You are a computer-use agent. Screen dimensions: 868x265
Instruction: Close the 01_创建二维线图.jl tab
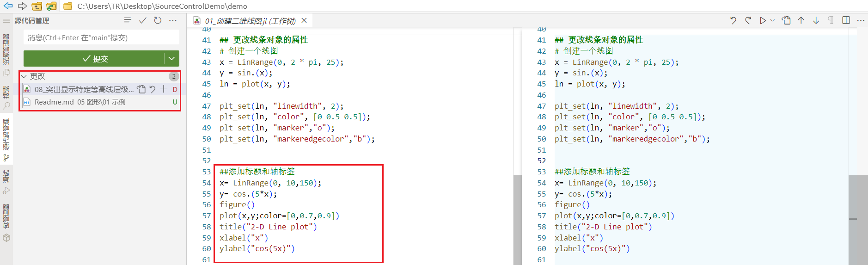click(304, 20)
